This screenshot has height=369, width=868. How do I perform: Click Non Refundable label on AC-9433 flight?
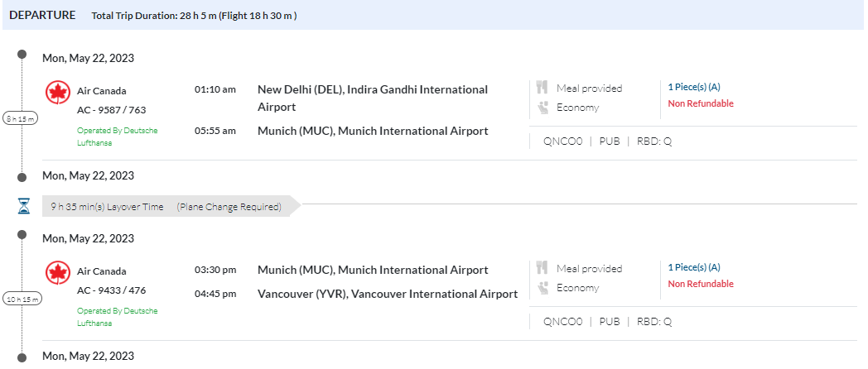click(700, 284)
